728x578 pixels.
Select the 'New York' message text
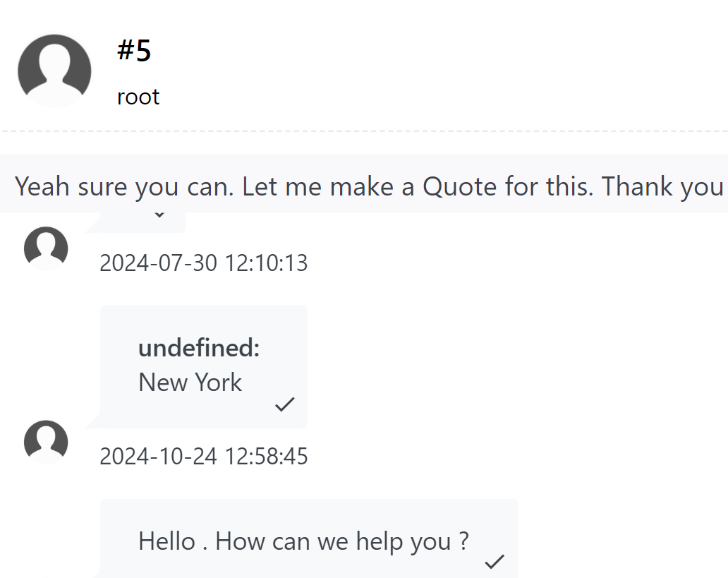point(190,383)
